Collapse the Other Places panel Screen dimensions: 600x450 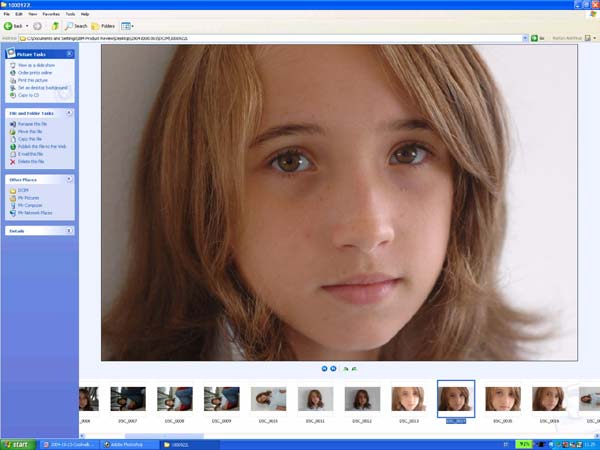69,179
